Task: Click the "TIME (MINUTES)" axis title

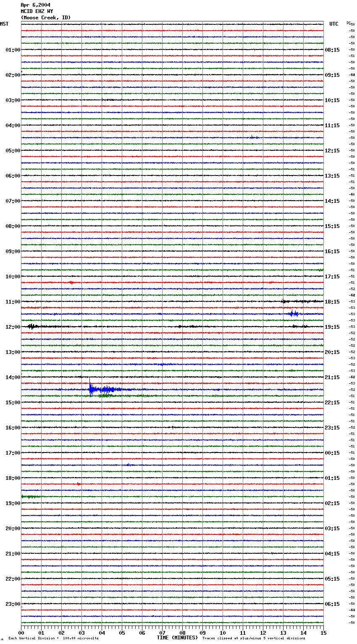Action: point(177,638)
